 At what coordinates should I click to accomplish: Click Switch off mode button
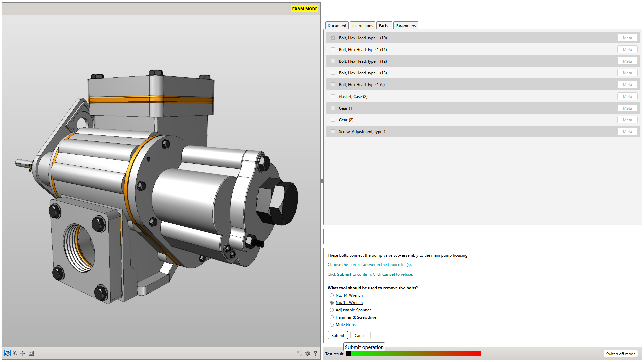coord(621,354)
